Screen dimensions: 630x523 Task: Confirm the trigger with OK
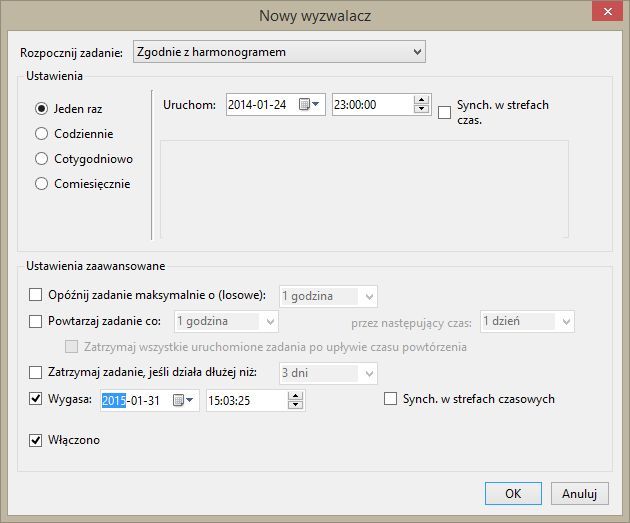(513, 493)
